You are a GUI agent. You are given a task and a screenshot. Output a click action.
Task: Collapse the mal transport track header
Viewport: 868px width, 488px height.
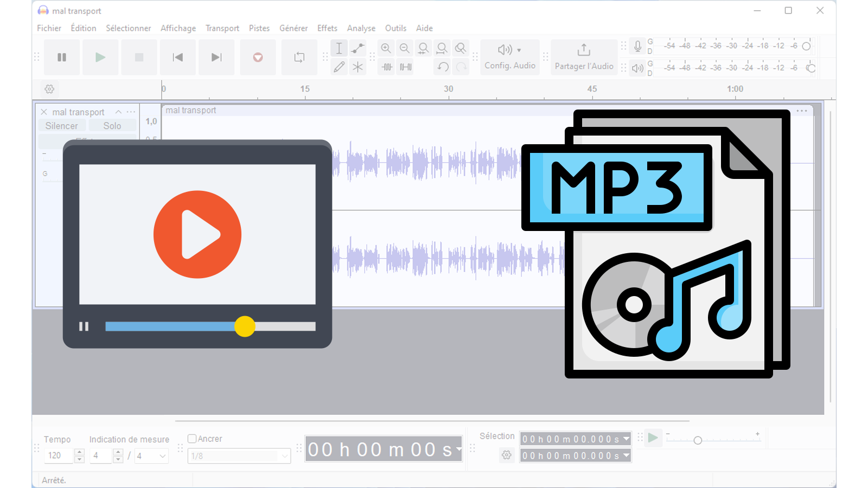[118, 112]
